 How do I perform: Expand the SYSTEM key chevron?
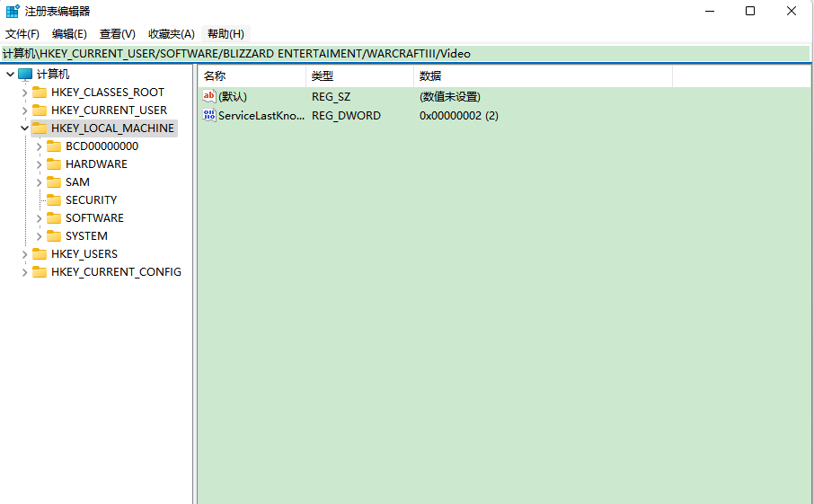pyautogui.click(x=39, y=236)
